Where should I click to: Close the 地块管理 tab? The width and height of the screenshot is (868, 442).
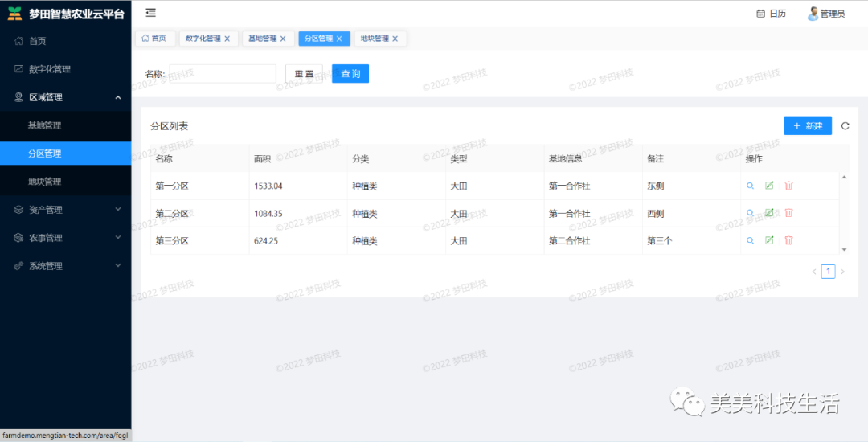[395, 39]
